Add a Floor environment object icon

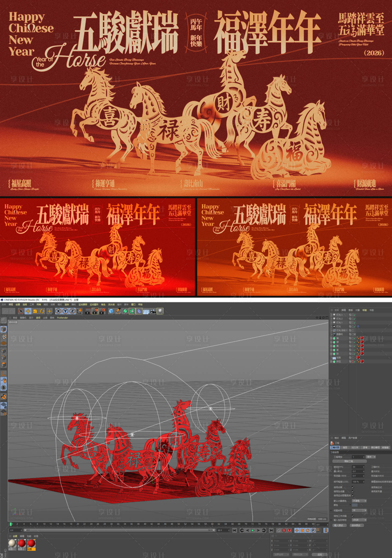[146, 311]
